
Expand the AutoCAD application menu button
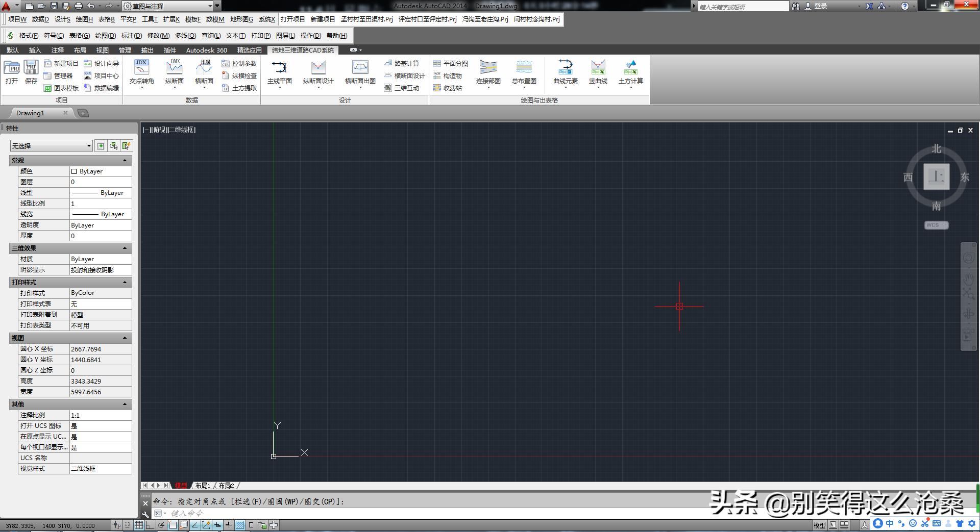(9, 6)
